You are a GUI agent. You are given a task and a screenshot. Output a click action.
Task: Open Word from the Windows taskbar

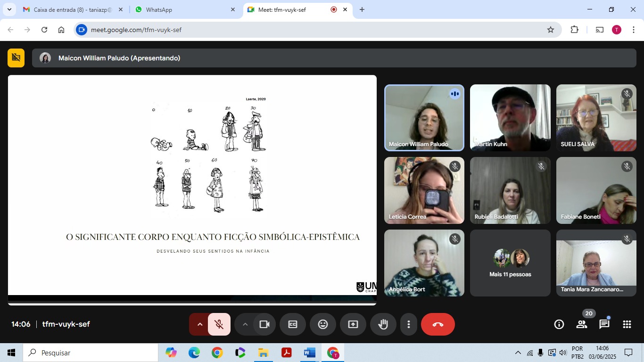coord(309,353)
